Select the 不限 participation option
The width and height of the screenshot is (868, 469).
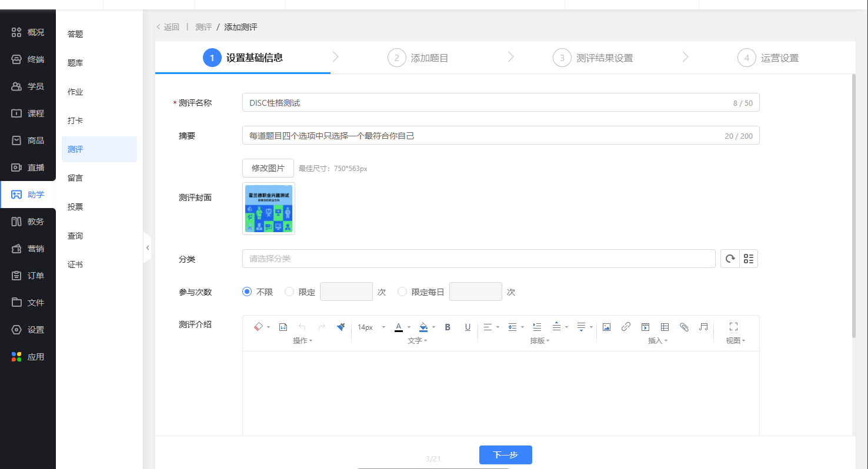point(247,292)
